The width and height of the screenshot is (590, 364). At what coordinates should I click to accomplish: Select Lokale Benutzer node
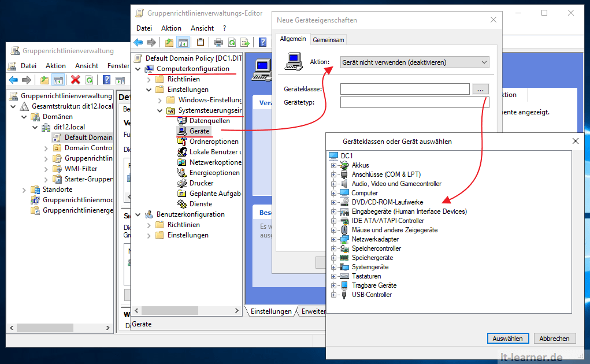pos(215,152)
